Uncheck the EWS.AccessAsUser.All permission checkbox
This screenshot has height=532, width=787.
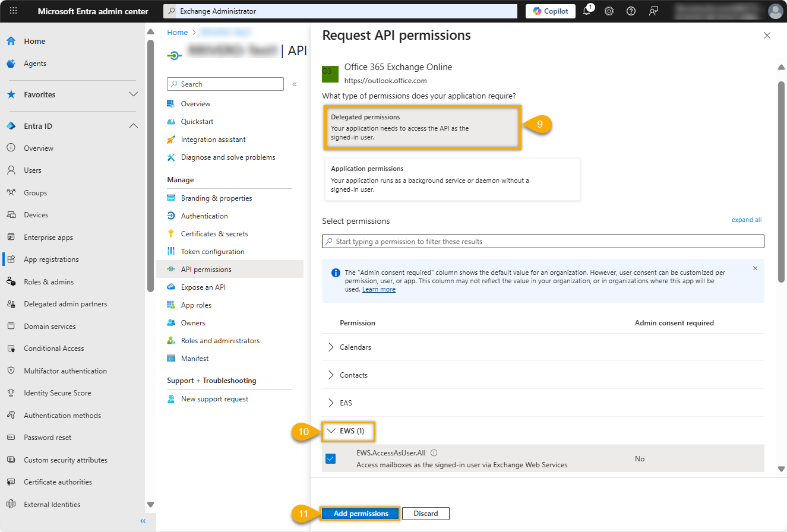[330, 458]
